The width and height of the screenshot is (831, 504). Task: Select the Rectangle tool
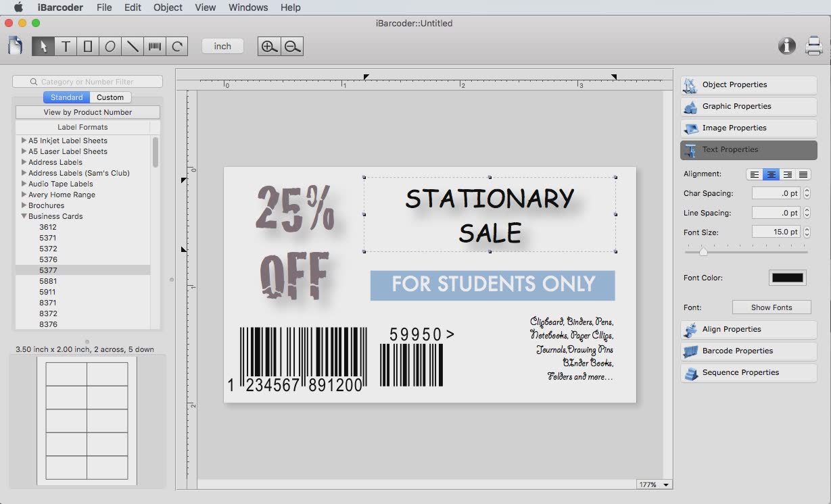[x=88, y=46]
